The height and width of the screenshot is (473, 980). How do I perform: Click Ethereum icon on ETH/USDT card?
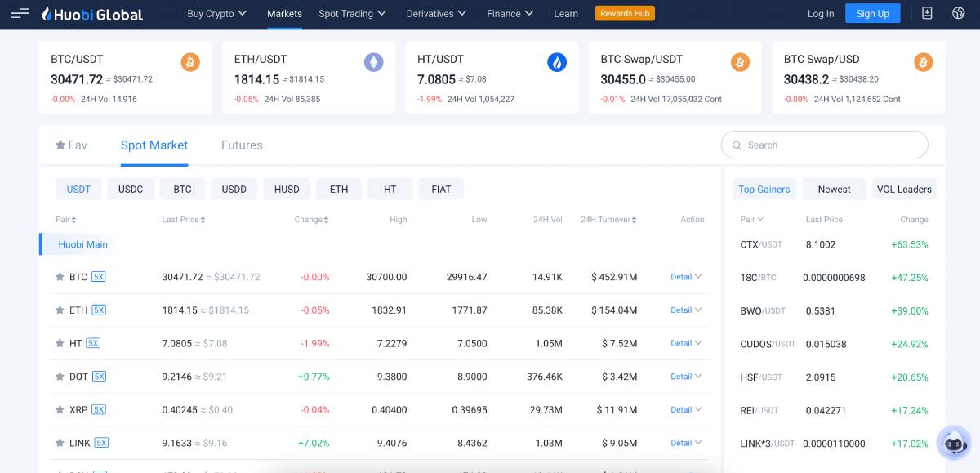[373, 62]
